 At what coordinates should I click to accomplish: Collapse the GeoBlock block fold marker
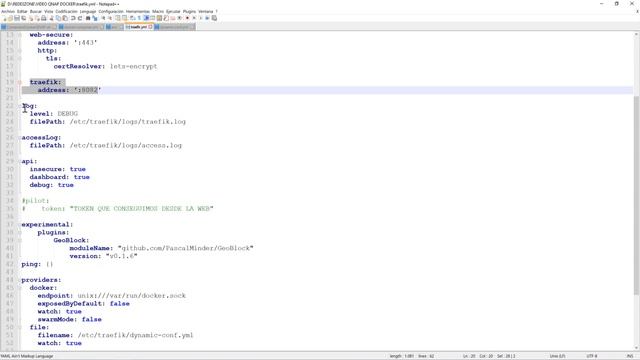[19, 240]
